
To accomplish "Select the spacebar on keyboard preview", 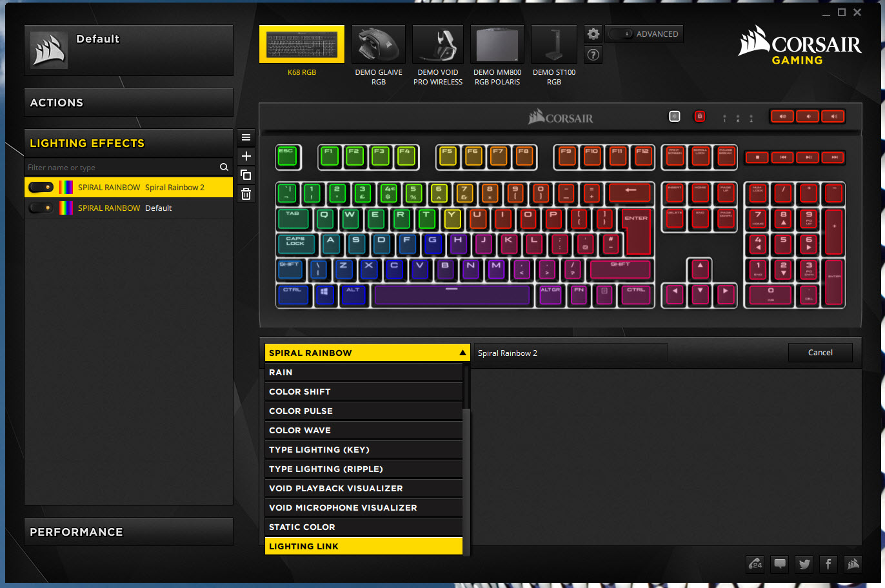I will 452,295.
